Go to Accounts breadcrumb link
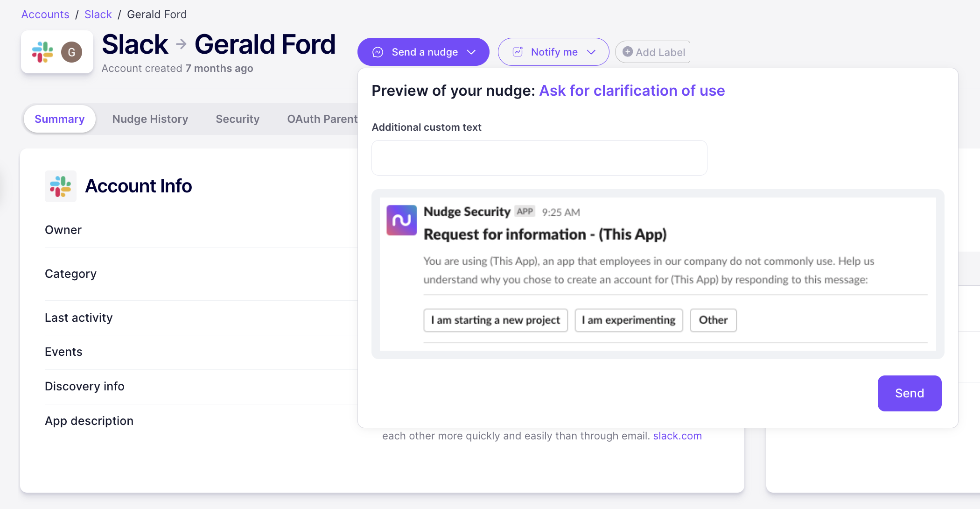Image resolution: width=980 pixels, height=509 pixels. (45, 14)
